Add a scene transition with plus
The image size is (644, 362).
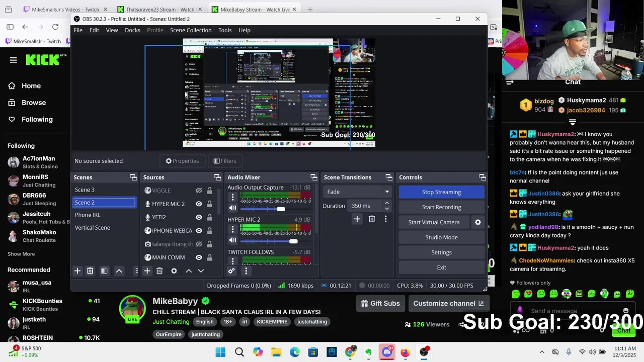(357, 219)
